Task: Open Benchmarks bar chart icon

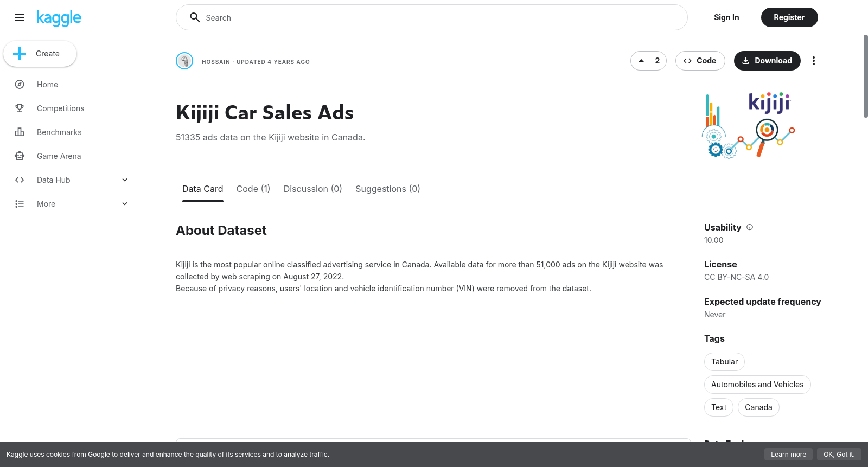Action: click(20, 132)
